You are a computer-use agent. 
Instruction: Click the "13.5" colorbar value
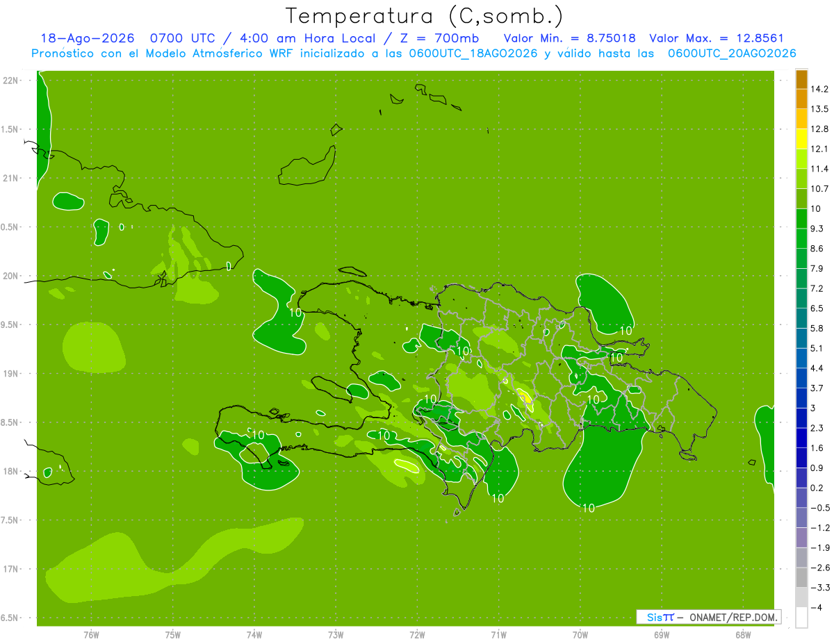(820, 109)
